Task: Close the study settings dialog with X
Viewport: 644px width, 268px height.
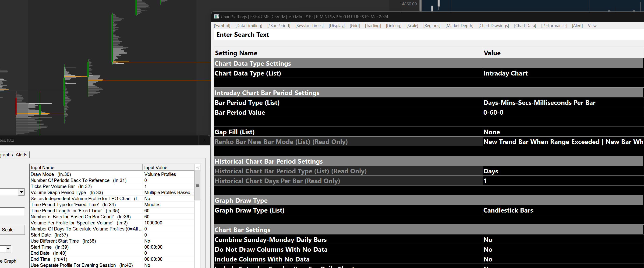Action: click(x=204, y=140)
